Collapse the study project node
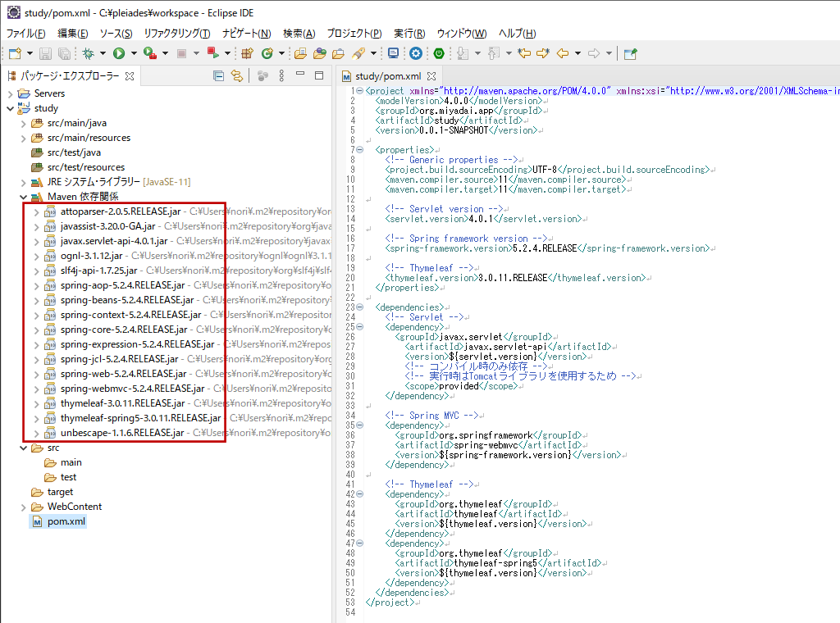Image resolution: width=840 pixels, height=623 pixels. [x=10, y=109]
